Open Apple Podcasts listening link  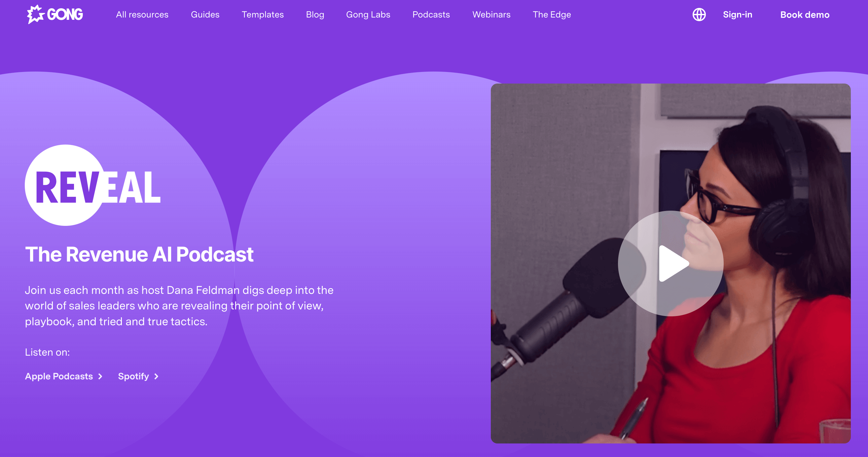click(59, 376)
